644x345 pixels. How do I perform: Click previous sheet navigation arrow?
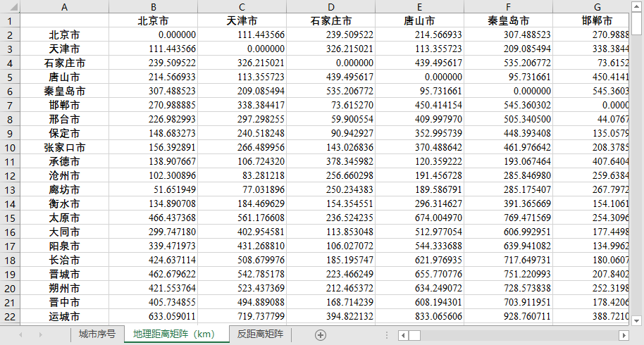[20, 335]
